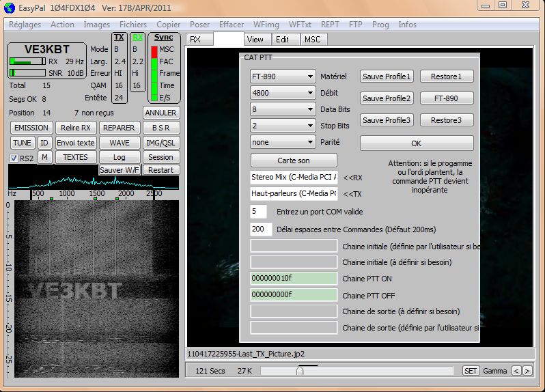The image size is (545, 392).
Task: Open the Images menu
Action: click(96, 25)
